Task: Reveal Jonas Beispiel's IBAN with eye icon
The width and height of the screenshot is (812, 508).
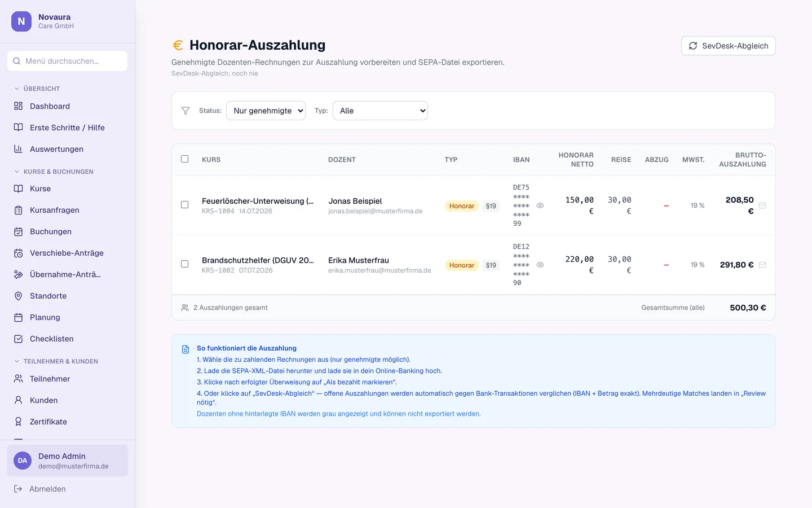Action: coord(540,205)
